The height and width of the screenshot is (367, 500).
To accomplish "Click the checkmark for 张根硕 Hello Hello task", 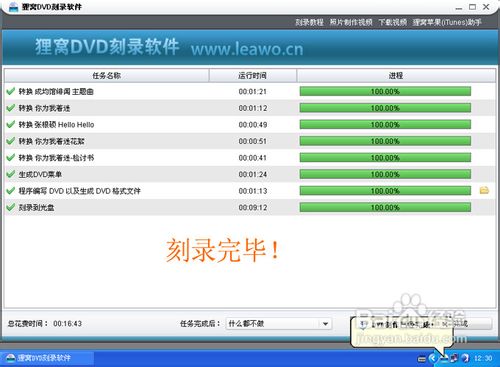I will [x=11, y=124].
